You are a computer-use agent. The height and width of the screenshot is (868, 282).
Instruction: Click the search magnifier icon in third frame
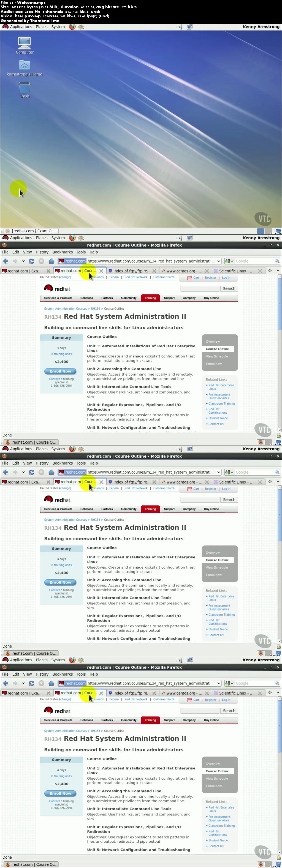(x=277, y=472)
